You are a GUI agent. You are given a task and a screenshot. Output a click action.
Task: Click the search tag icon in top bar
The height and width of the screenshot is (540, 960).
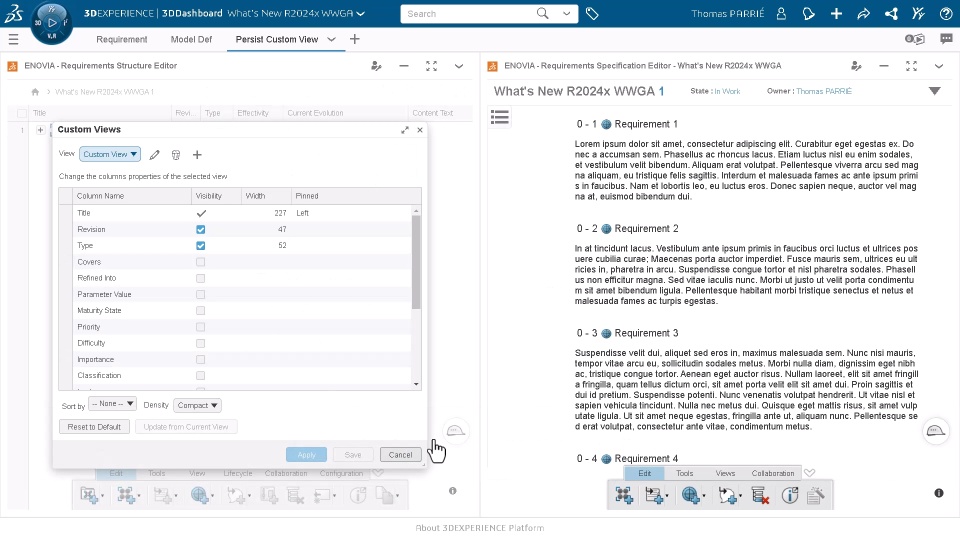(x=592, y=13)
